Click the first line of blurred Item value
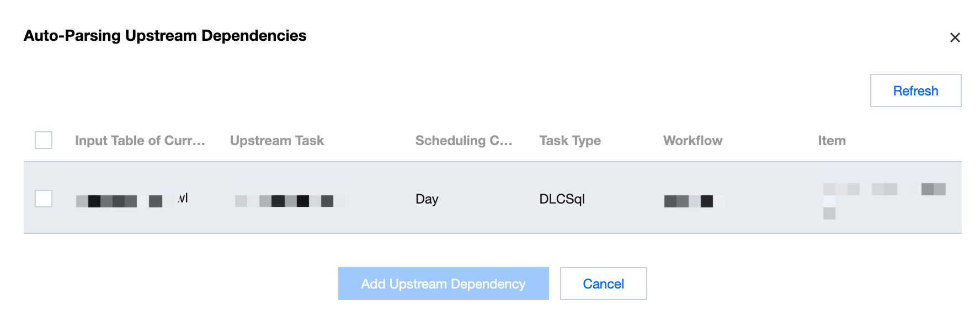980x321 pixels. [883, 189]
